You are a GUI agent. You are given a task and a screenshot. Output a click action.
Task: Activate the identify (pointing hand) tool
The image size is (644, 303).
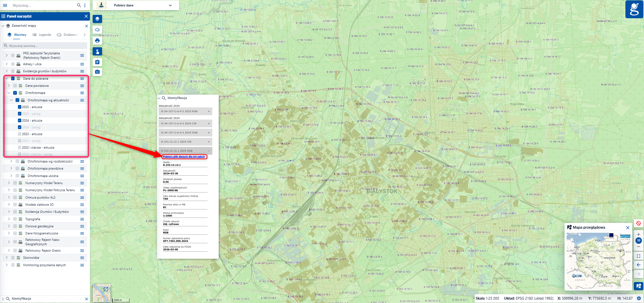tap(97, 51)
